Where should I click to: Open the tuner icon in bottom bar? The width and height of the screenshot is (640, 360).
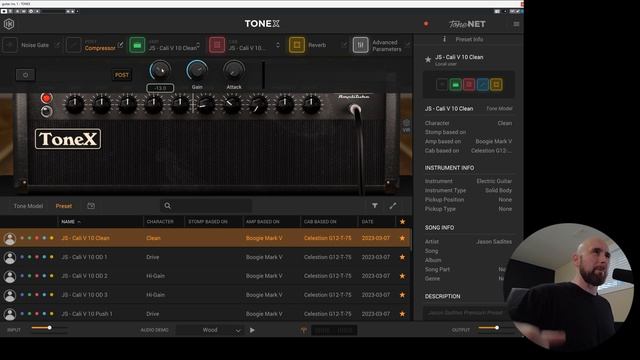point(304,330)
